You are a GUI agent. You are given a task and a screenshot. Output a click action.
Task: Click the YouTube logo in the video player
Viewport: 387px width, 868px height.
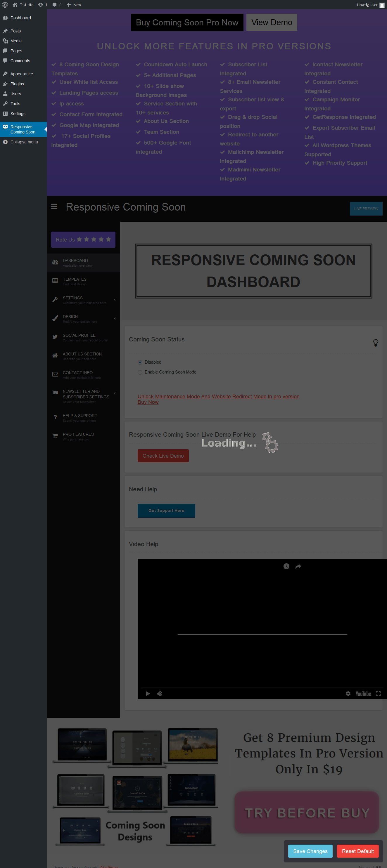click(x=363, y=693)
